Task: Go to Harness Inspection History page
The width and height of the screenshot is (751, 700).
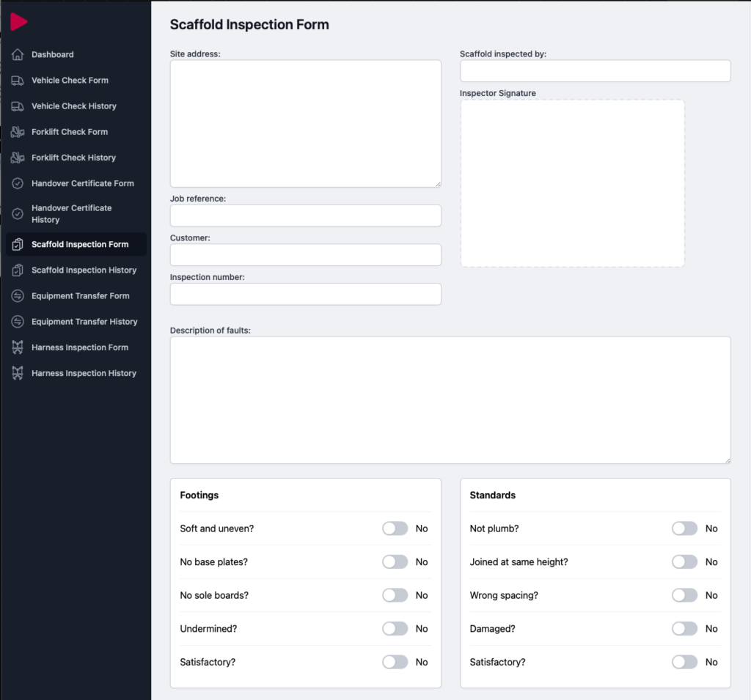Action: (84, 373)
